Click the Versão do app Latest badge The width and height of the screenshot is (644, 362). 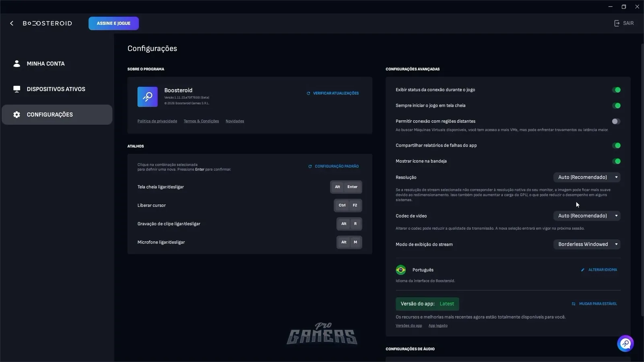(427, 304)
